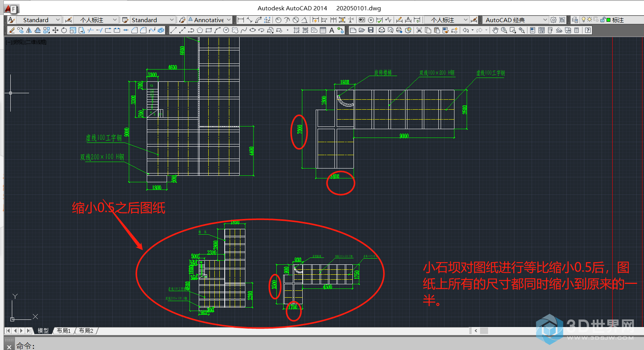Open the Layer Properties Manager button

574,20
